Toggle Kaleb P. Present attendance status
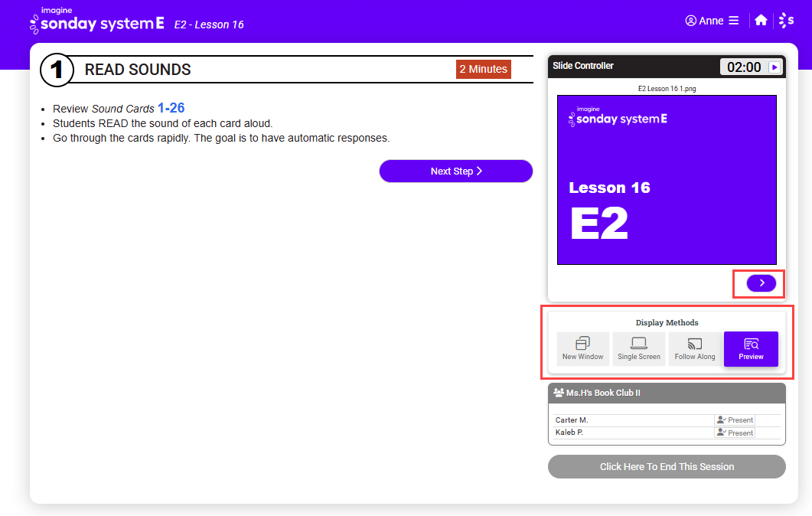 click(735, 433)
